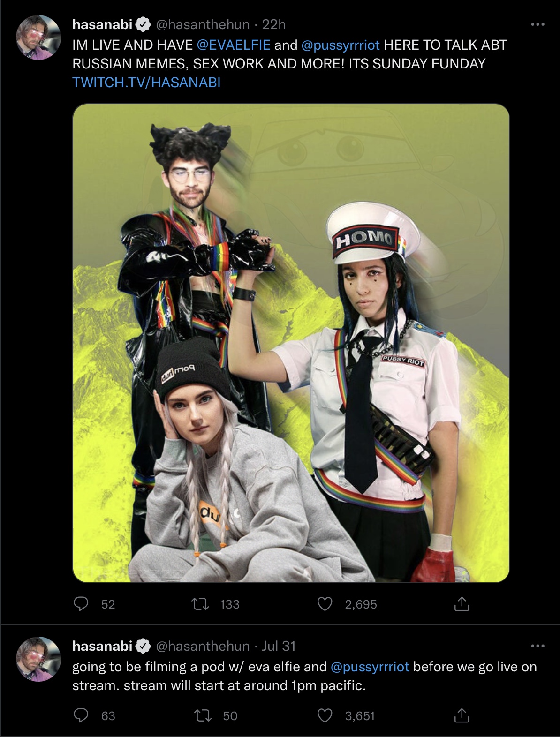This screenshot has width=560, height=737.
Task: Open the Jul 31 timestamp link
Action: coord(279,646)
